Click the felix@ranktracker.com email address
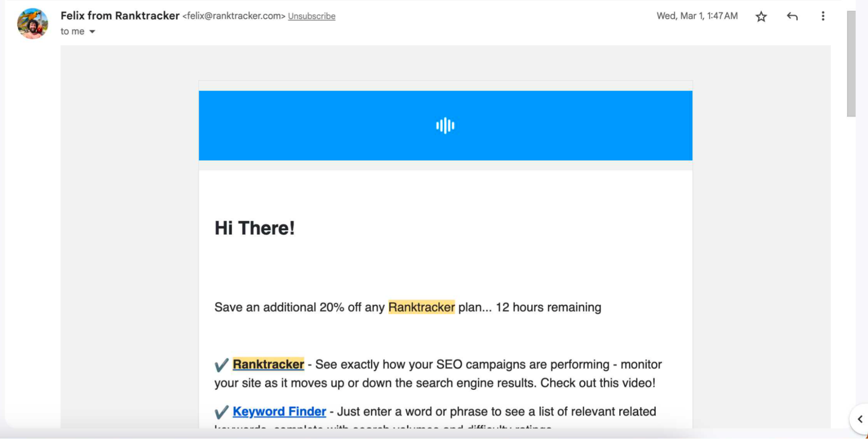The image size is (868, 439). (234, 16)
